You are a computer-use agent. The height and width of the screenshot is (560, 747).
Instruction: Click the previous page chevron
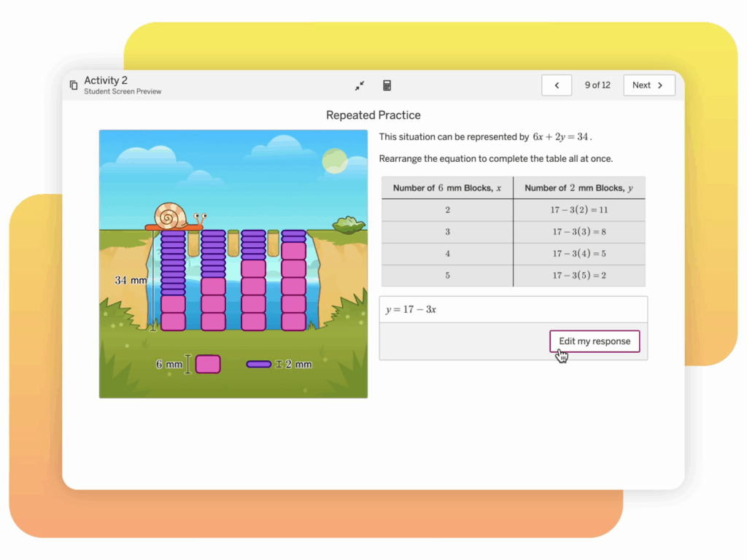point(557,85)
